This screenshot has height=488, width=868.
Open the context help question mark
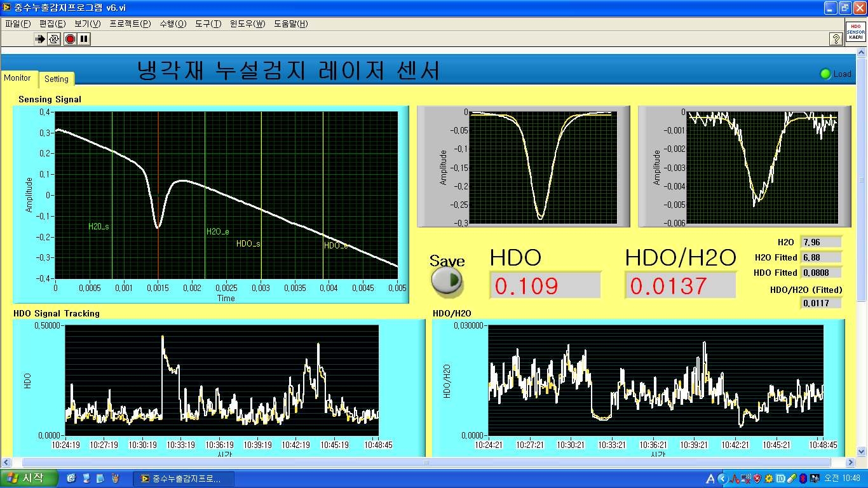point(836,39)
